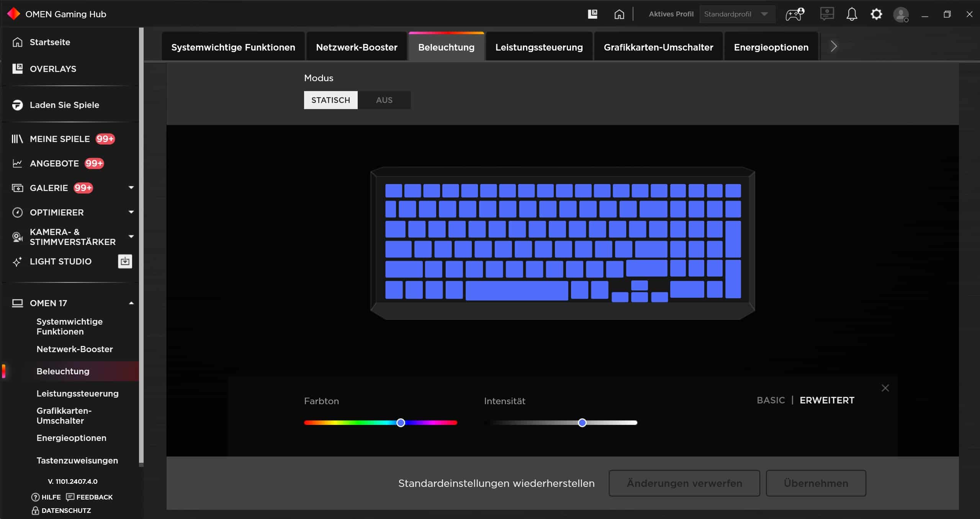Image resolution: width=980 pixels, height=519 pixels.
Task: Open settings via the gear icon
Action: (876, 15)
